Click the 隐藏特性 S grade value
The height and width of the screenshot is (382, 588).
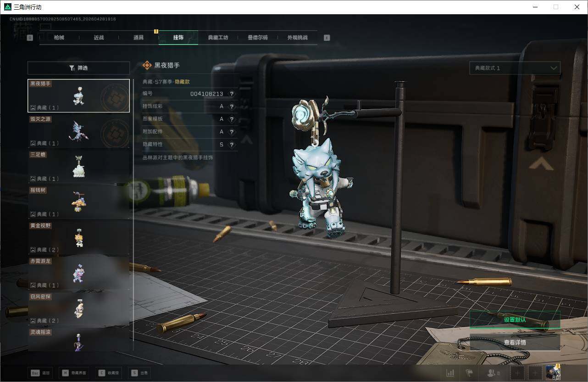[x=222, y=145]
